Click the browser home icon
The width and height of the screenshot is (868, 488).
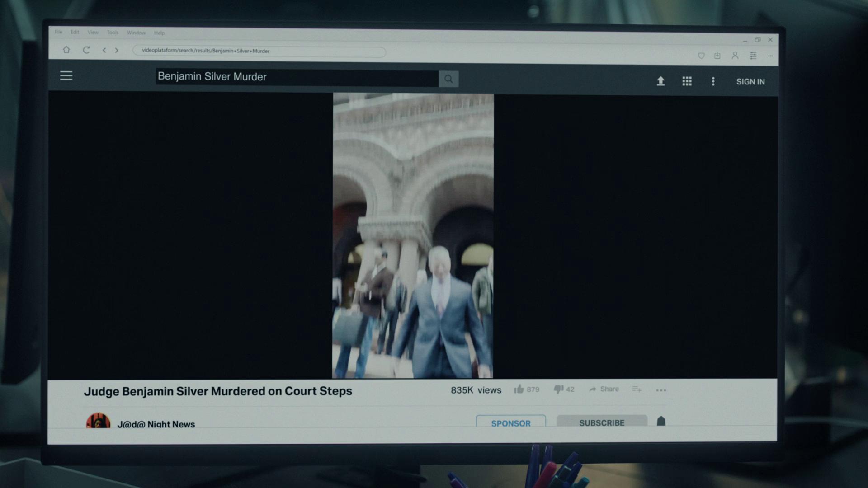66,50
